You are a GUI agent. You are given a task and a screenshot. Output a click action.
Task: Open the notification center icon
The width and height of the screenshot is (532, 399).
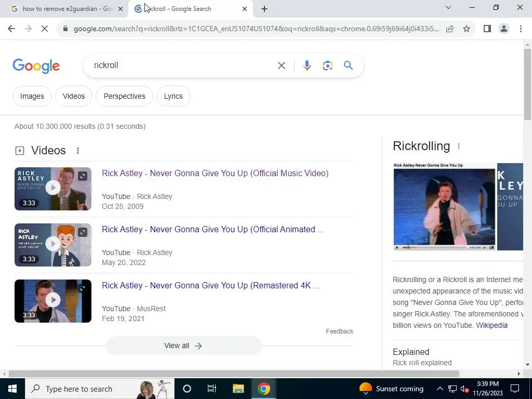(x=515, y=389)
